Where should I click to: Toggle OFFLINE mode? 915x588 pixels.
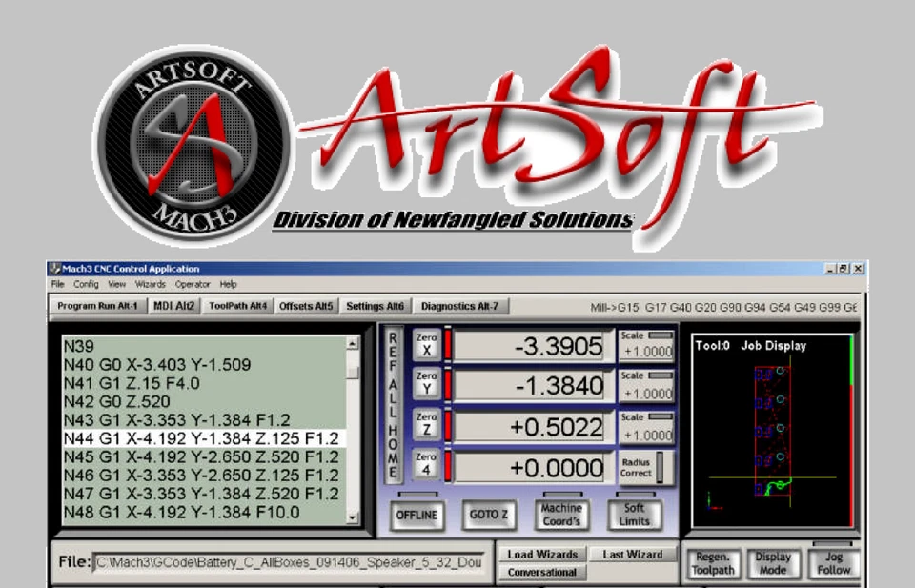(416, 515)
